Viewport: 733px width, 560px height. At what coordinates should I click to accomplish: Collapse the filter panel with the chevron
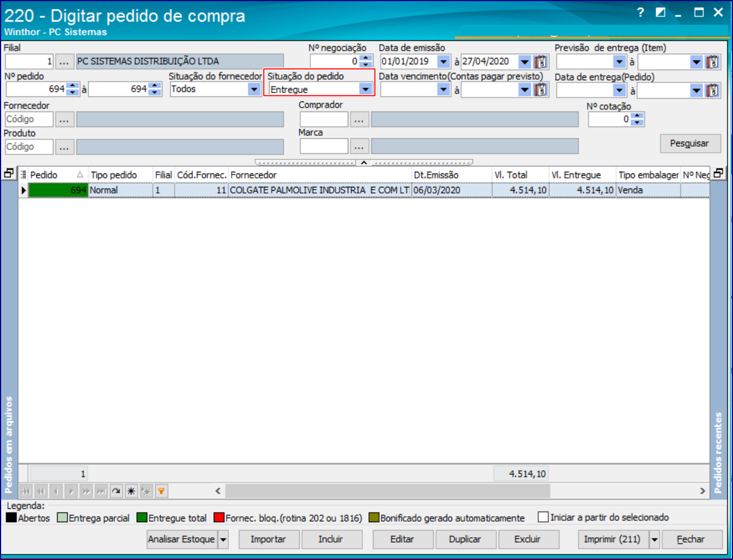coord(363,162)
